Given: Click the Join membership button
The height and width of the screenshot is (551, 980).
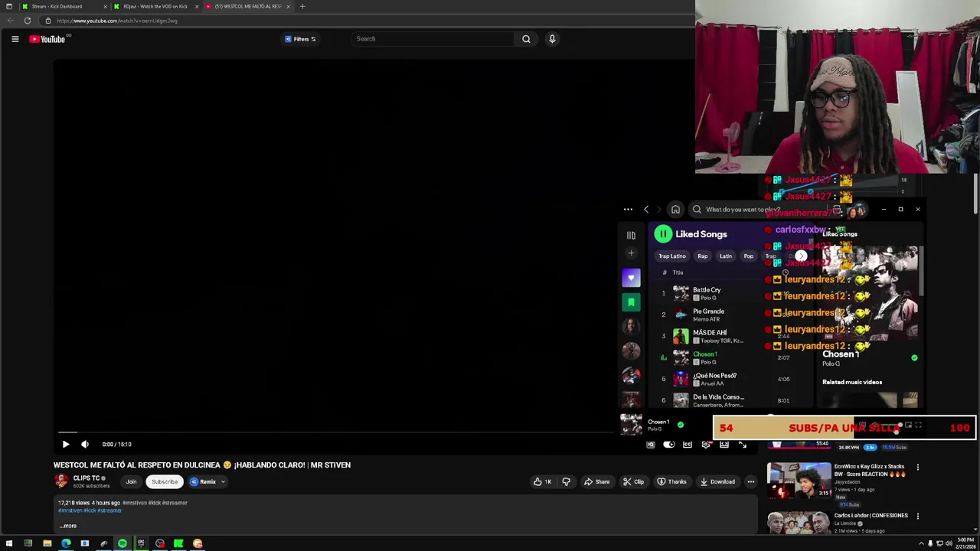Looking at the screenshot, I should tap(131, 481).
